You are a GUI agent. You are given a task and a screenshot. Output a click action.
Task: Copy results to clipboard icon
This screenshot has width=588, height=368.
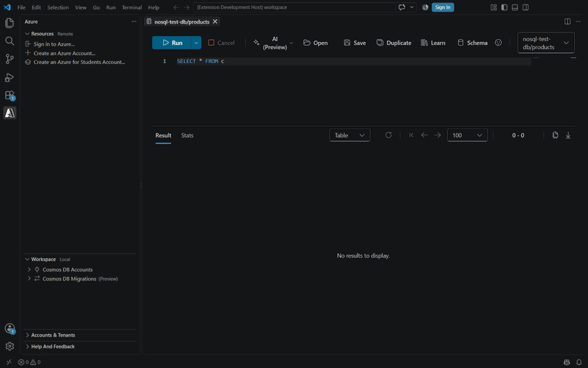555,135
